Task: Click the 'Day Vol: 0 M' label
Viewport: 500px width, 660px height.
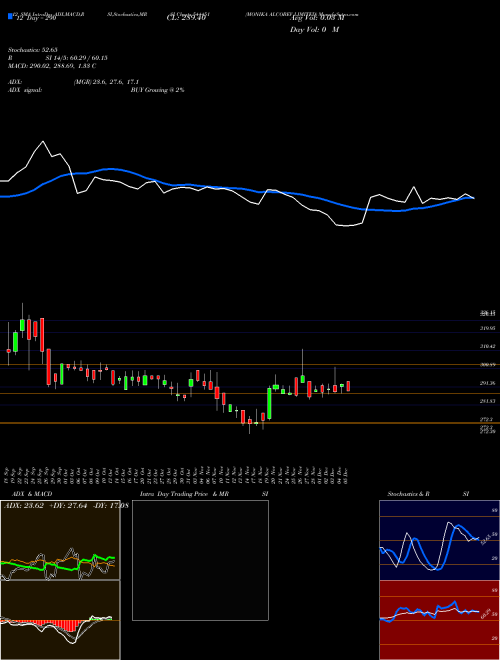Action: (x=314, y=30)
